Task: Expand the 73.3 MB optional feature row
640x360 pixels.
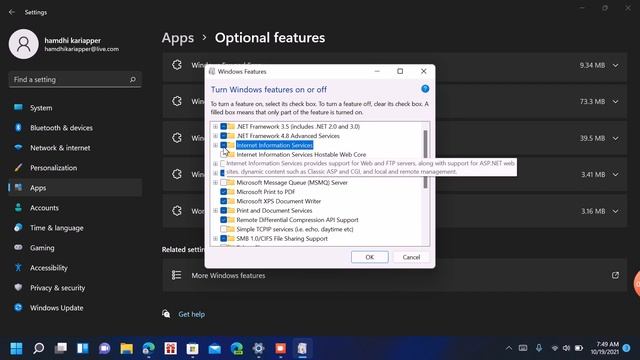Action: pos(615,102)
